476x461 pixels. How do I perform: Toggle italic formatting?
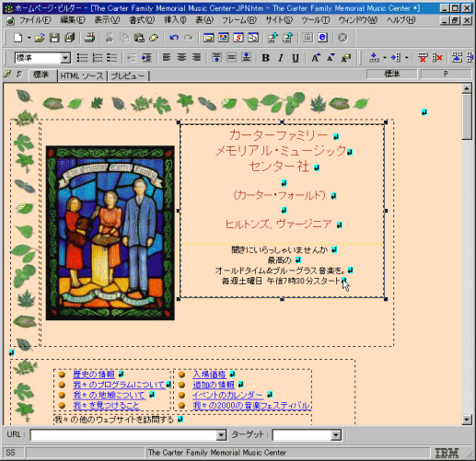click(281, 58)
